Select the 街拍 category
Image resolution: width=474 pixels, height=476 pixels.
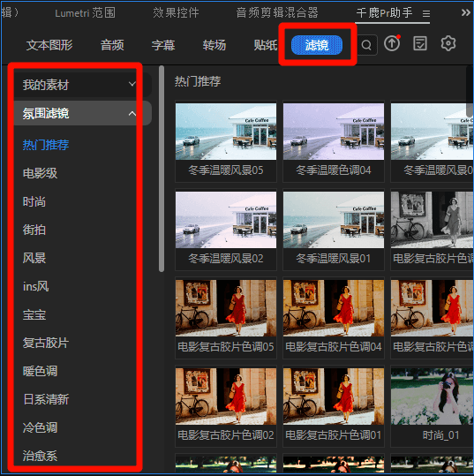[x=34, y=230]
